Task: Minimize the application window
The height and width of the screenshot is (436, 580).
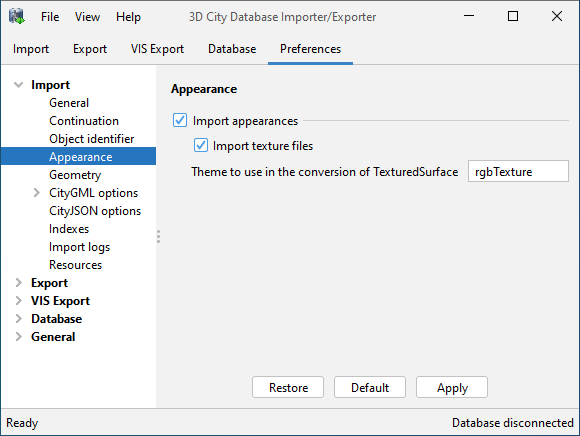Action: point(469,16)
